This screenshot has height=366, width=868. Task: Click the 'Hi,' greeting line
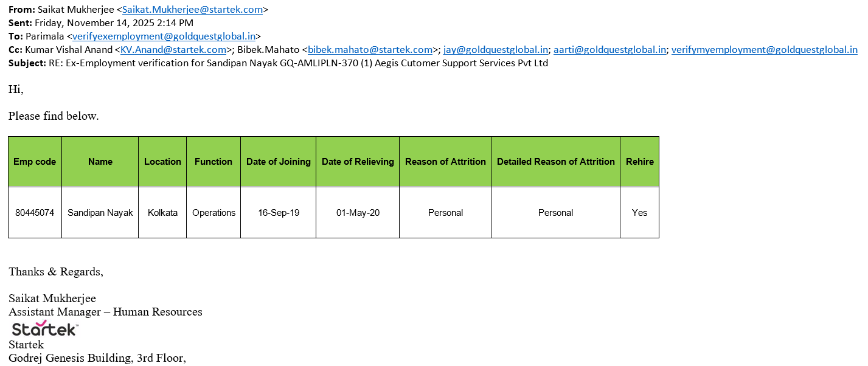[16, 89]
